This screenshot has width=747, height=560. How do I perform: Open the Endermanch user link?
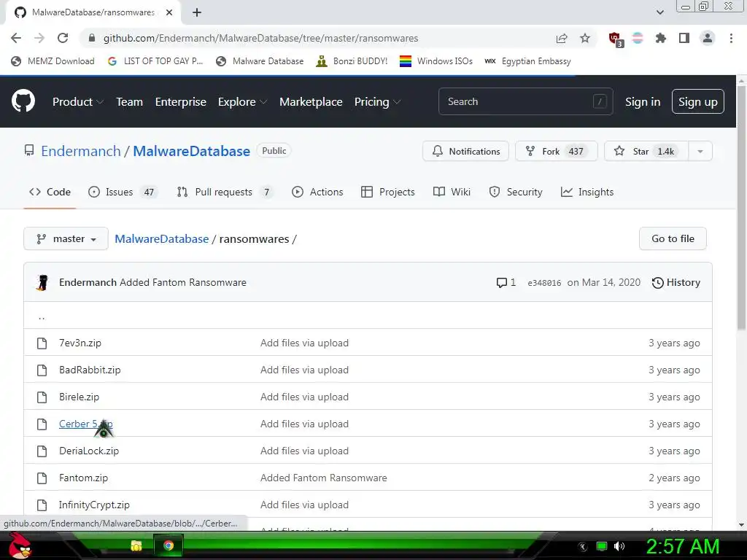point(81,151)
